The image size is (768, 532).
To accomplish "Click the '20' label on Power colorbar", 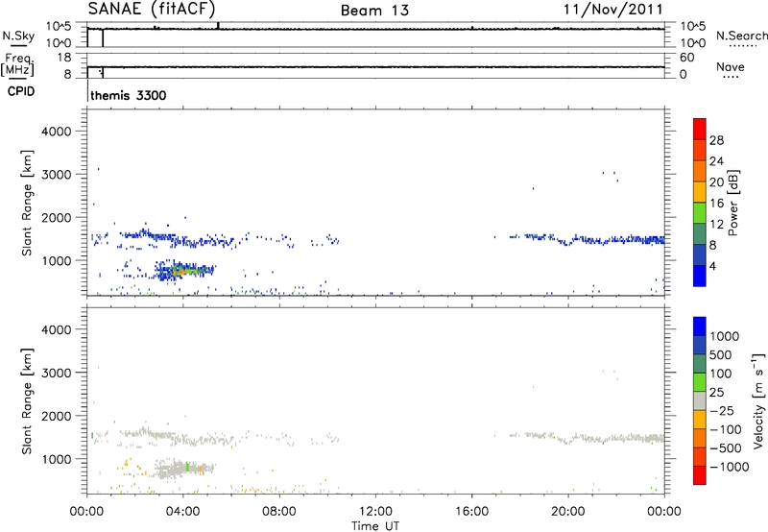I will (716, 182).
